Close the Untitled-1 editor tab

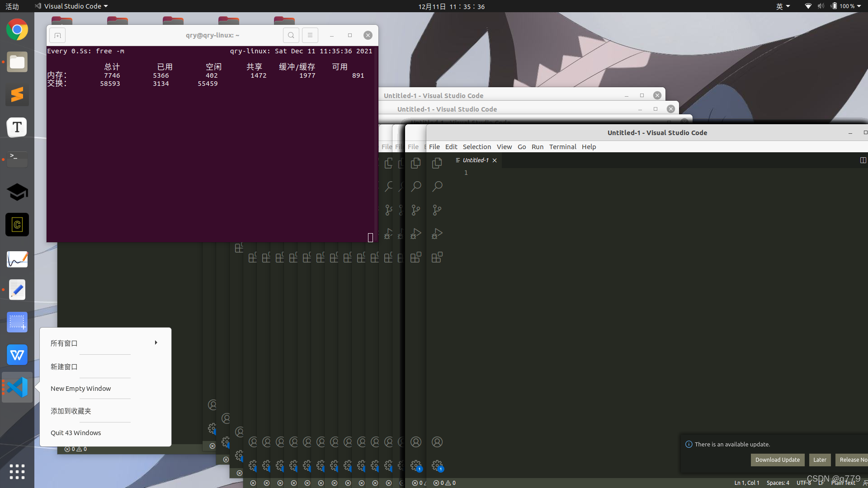click(x=495, y=160)
